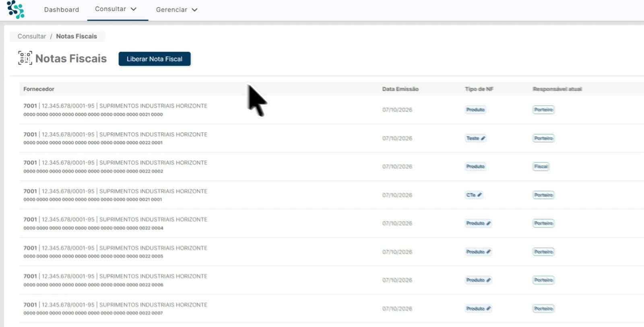Image resolution: width=644 pixels, height=327 pixels.
Task: Edit NF type pencil for row ending 0022 0007
Action: 488,308
